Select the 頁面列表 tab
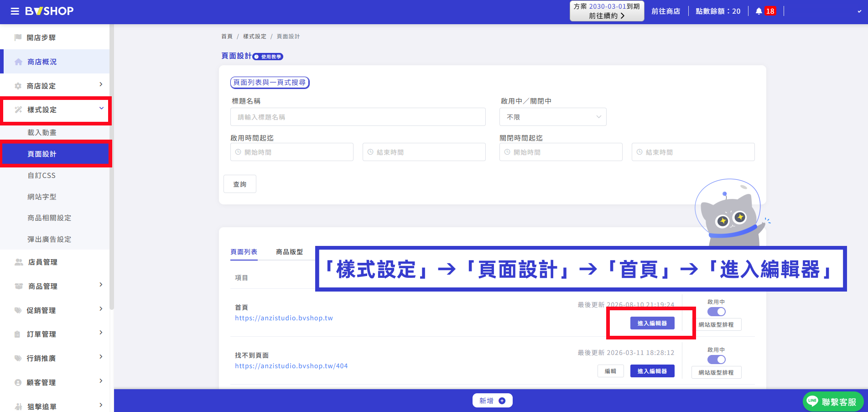The width and height of the screenshot is (868, 412). click(x=244, y=252)
